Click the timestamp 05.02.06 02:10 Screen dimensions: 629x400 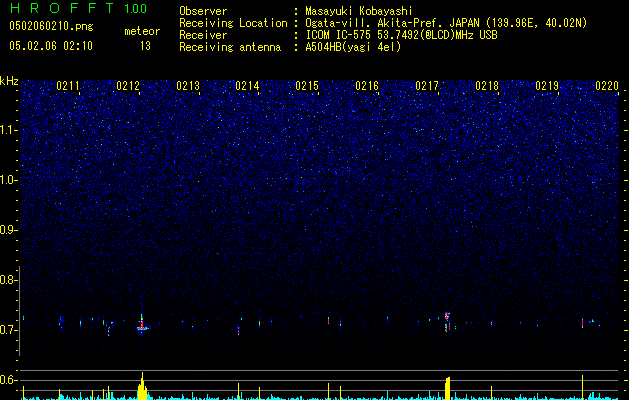pos(51,46)
